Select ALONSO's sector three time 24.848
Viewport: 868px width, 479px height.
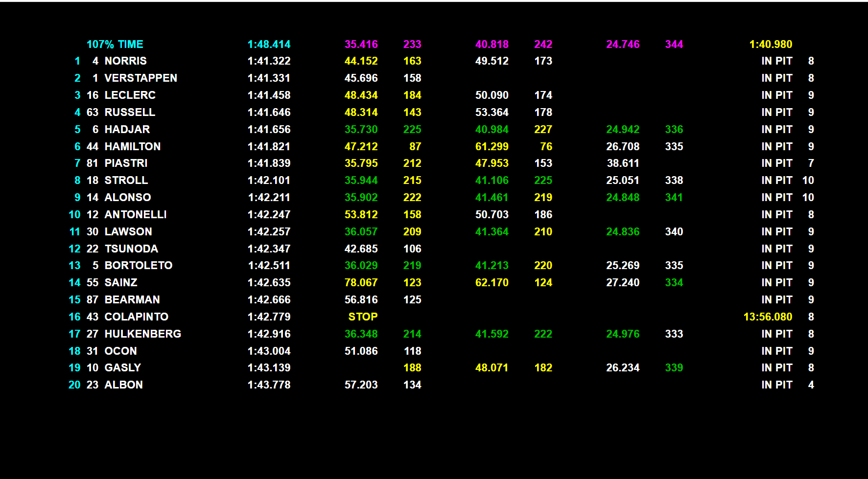[x=622, y=198]
